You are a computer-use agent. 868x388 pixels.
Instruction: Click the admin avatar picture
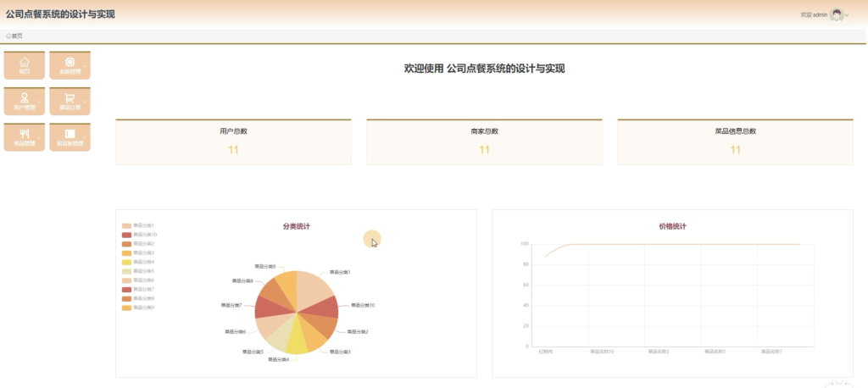pyautogui.click(x=837, y=15)
